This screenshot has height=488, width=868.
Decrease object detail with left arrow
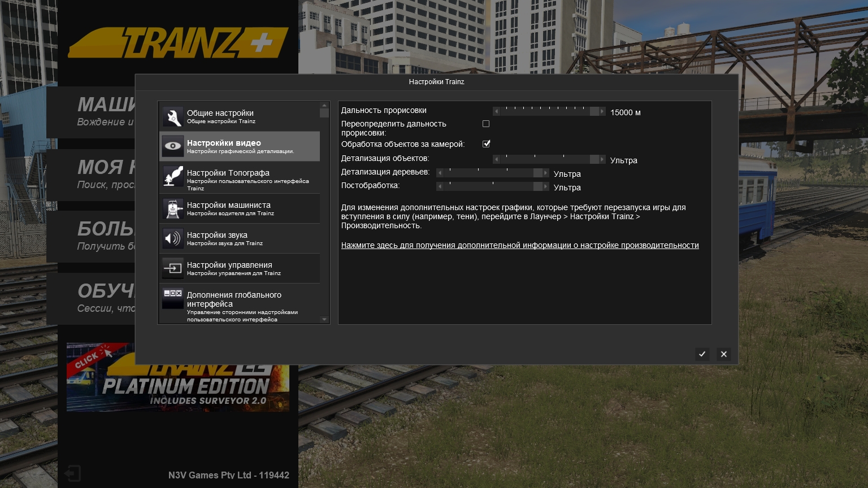pyautogui.click(x=497, y=160)
